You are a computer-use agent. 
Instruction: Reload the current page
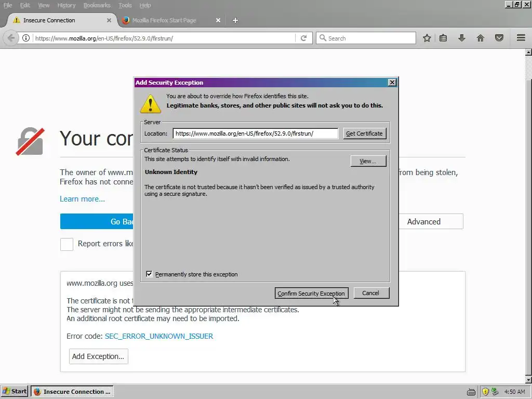(x=303, y=38)
